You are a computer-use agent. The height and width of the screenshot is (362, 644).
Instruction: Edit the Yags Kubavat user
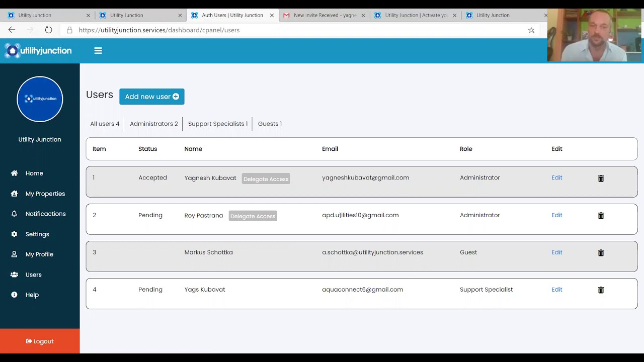click(x=557, y=290)
